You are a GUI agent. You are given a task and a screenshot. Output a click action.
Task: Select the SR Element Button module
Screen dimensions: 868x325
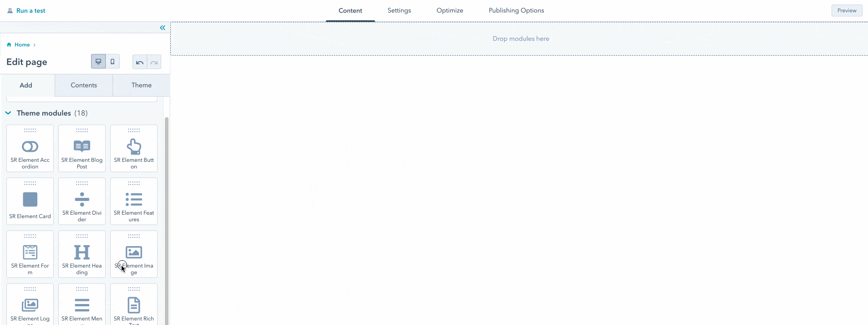pyautogui.click(x=134, y=148)
